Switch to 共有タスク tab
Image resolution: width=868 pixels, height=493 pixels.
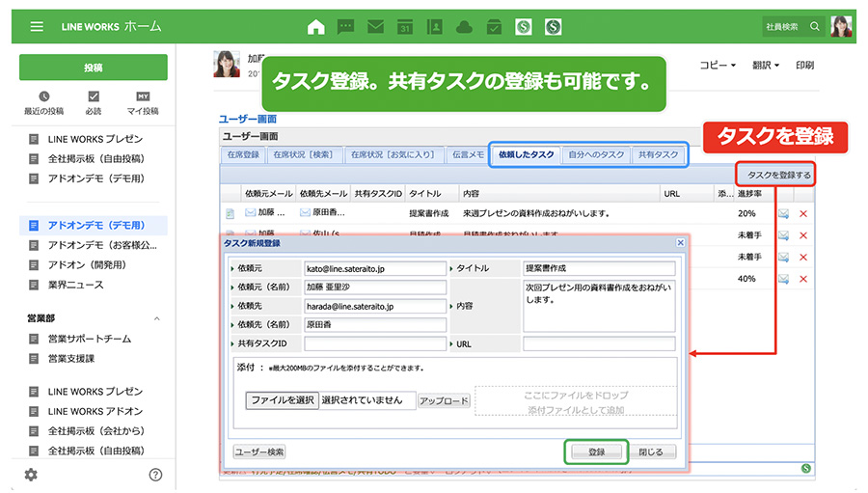pos(658,155)
